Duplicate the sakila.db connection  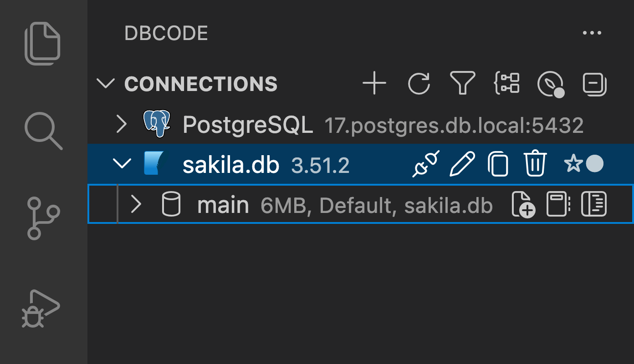(x=498, y=164)
